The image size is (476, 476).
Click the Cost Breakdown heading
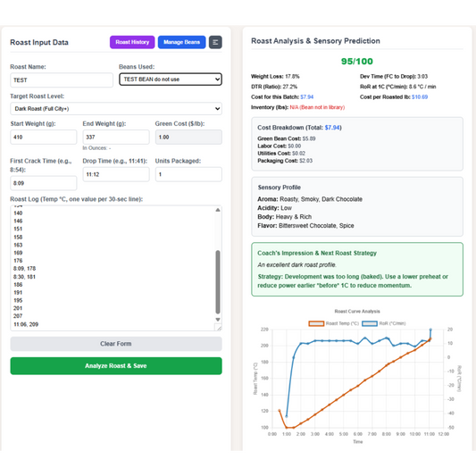point(299,128)
